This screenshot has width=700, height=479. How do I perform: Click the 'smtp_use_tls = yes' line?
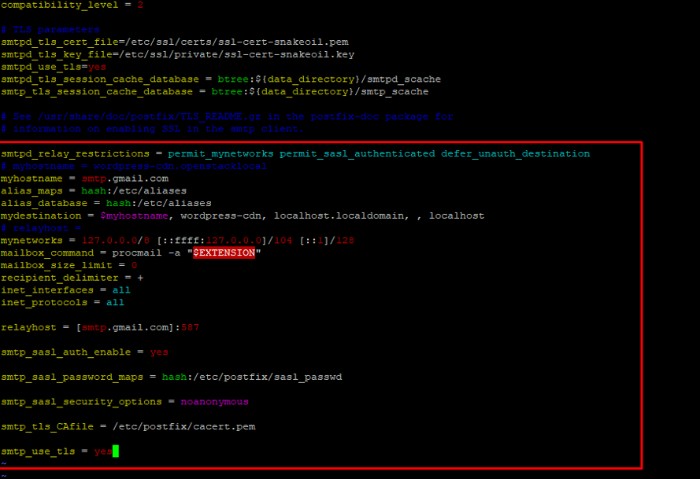coord(56,451)
